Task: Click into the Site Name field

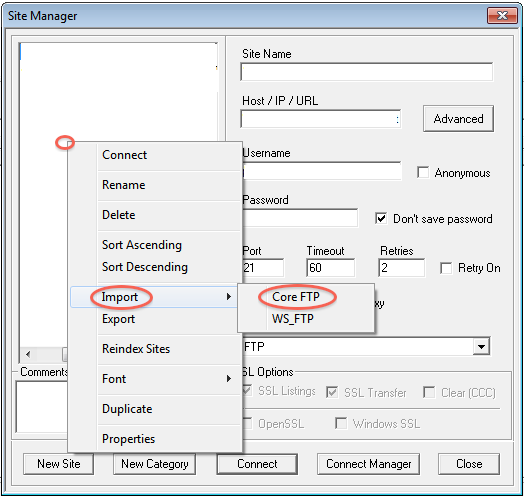Action: (367, 72)
